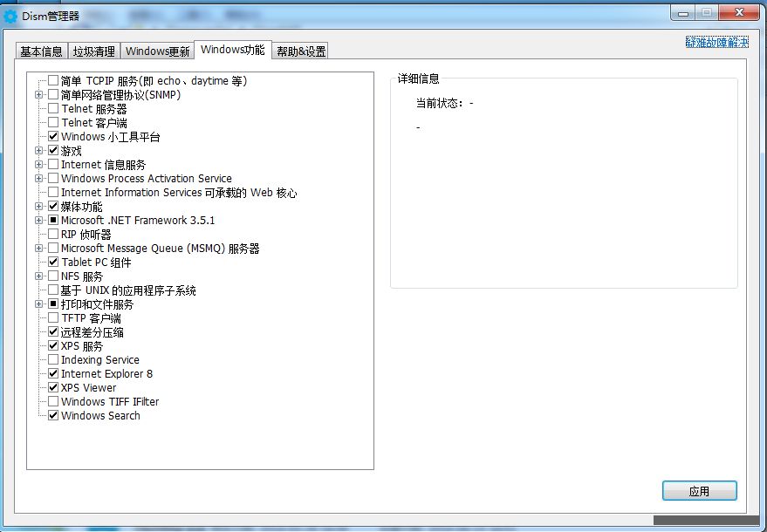Check Windows Process Activation Service box
The width and height of the screenshot is (767, 532).
pyautogui.click(x=53, y=178)
